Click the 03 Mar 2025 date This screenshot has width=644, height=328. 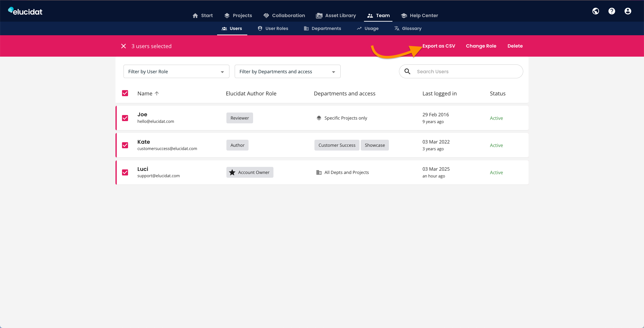coord(436,169)
